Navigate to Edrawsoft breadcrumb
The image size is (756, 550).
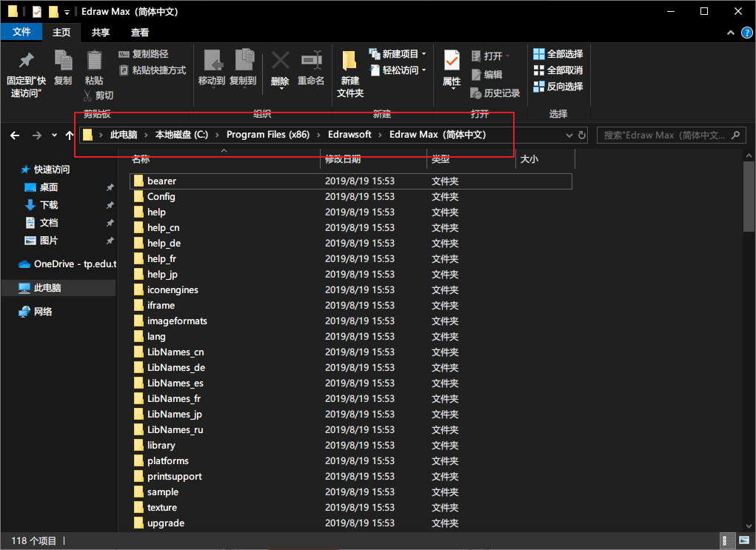click(349, 135)
